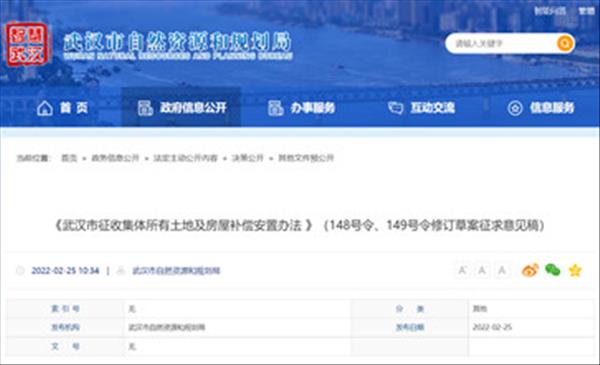
Task: Click the rightmost top-right header link
Action: click(587, 11)
